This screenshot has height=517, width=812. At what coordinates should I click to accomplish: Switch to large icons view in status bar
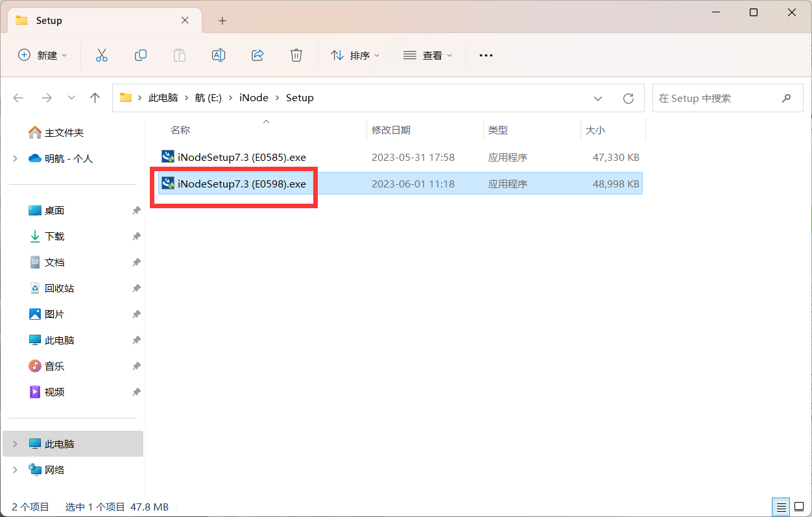tap(798, 507)
